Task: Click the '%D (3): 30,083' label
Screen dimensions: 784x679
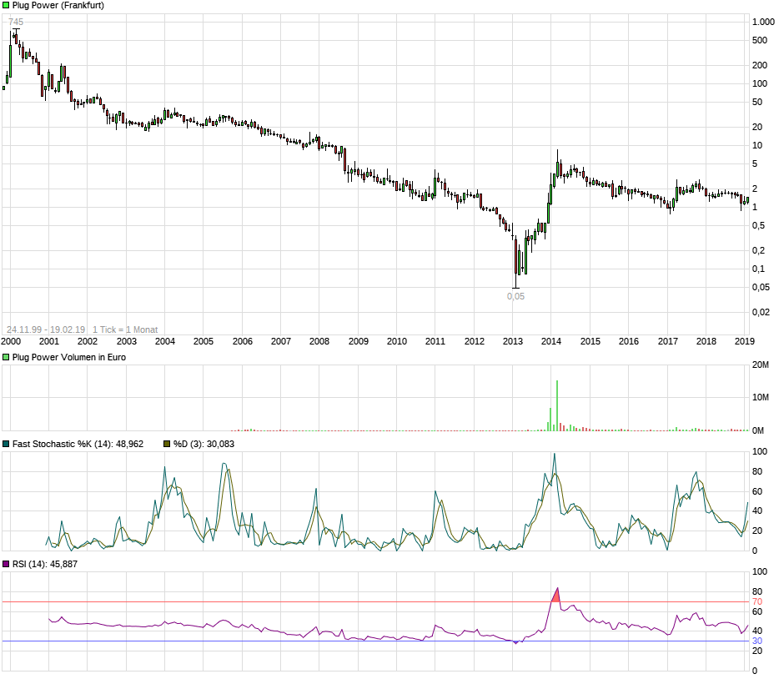Action: coord(204,444)
